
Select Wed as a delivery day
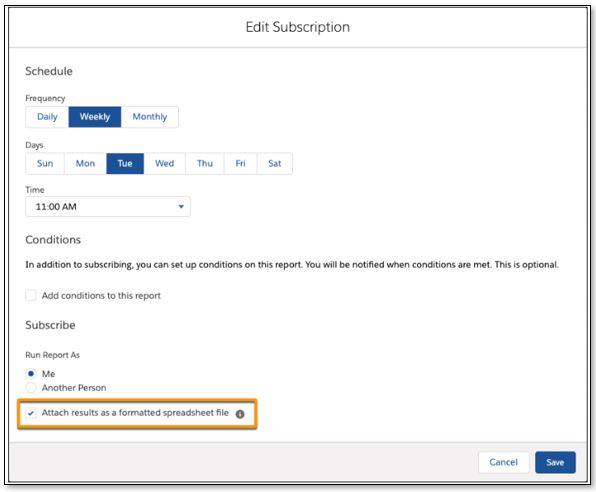pyautogui.click(x=165, y=163)
